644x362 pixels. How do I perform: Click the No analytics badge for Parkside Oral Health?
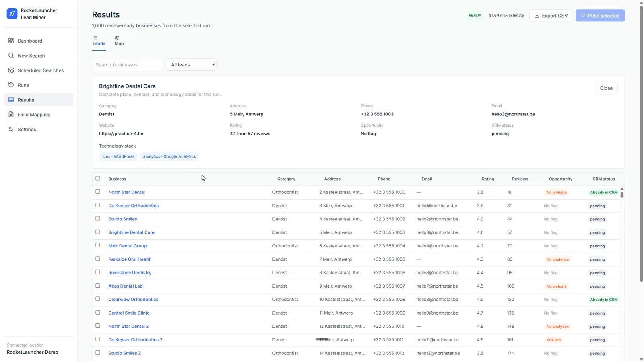(x=557, y=259)
